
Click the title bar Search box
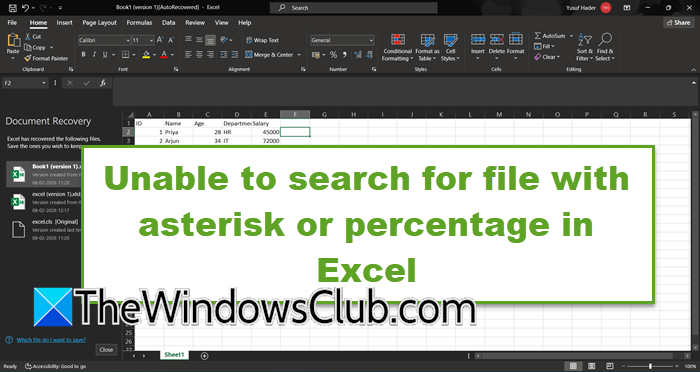tap(354, 8)
